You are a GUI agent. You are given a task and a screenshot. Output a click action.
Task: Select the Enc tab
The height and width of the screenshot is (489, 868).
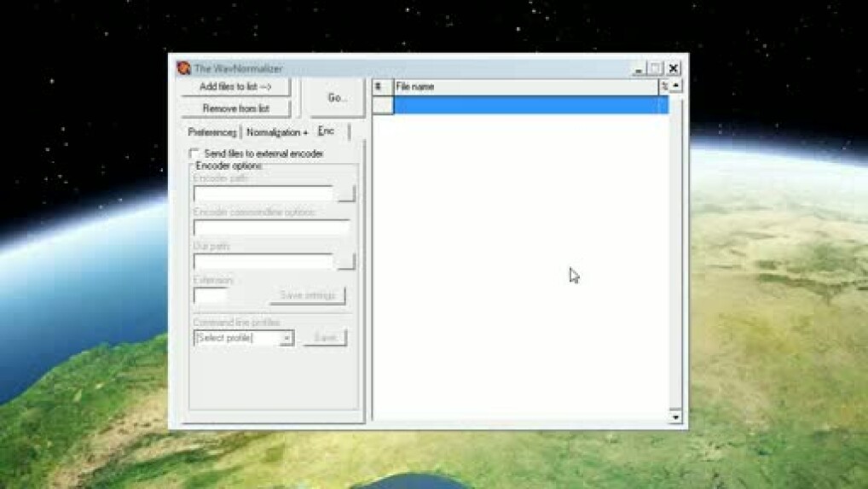click(328, 131)
